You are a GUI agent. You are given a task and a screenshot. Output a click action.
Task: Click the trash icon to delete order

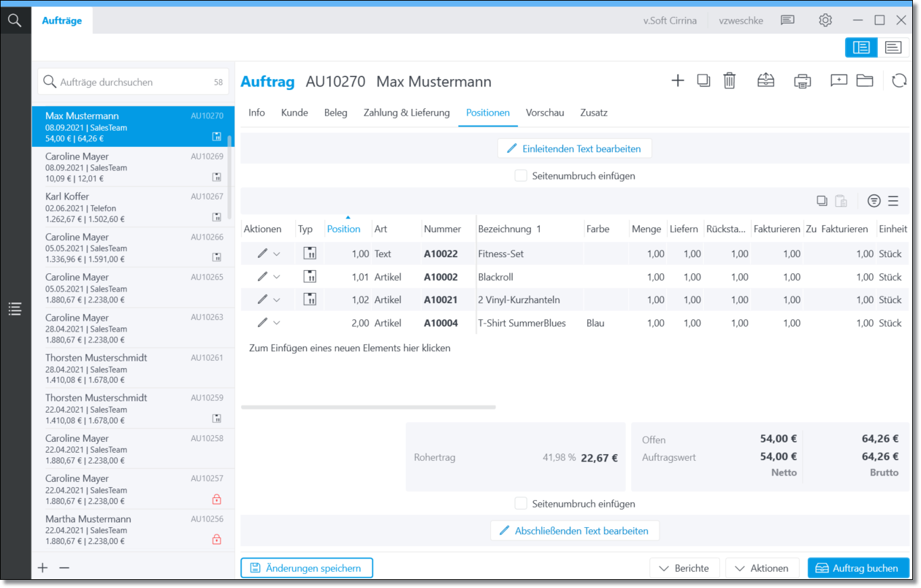click(729, 81)
